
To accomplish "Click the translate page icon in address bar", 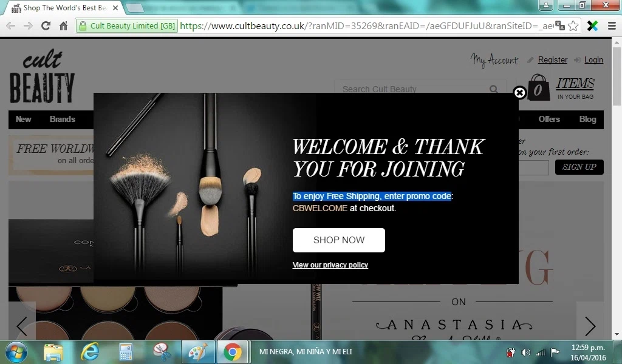I will [x=559, y=25].
